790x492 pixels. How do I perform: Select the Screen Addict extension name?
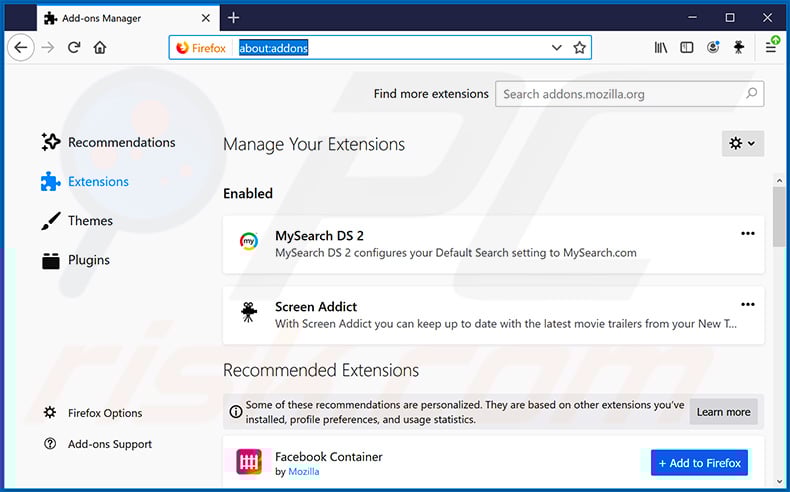[316, 307]
